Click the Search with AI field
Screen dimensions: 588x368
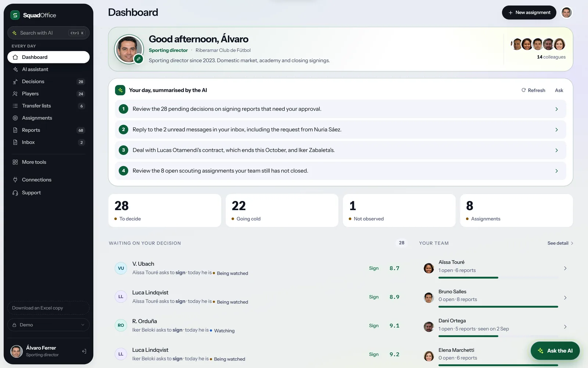(x=49, y=33)
